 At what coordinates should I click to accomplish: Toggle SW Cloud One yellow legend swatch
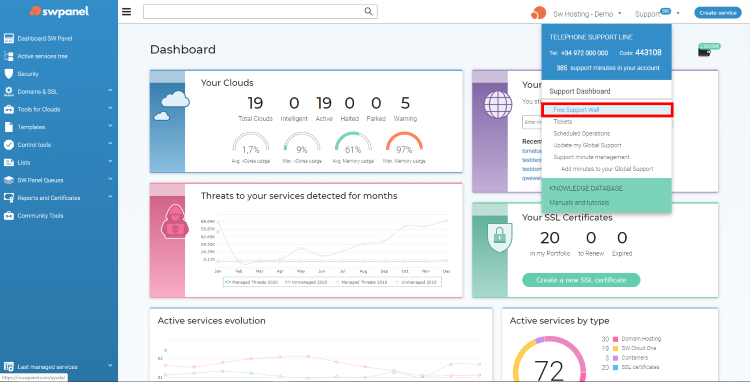[616, 349]
